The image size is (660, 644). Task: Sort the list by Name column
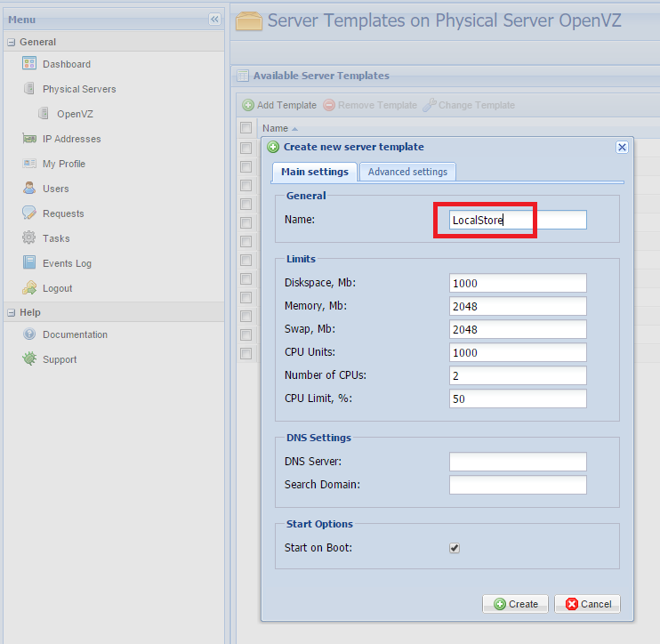click(280, 128)
